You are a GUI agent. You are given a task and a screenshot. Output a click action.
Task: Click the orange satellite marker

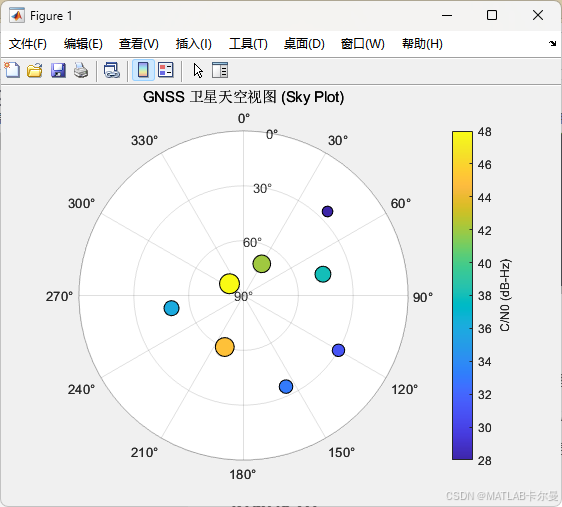(x=225, y=347)
